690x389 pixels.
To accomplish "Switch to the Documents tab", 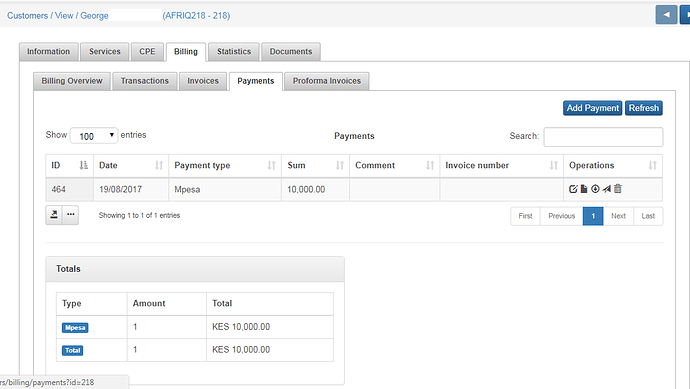I will (291, 51).
